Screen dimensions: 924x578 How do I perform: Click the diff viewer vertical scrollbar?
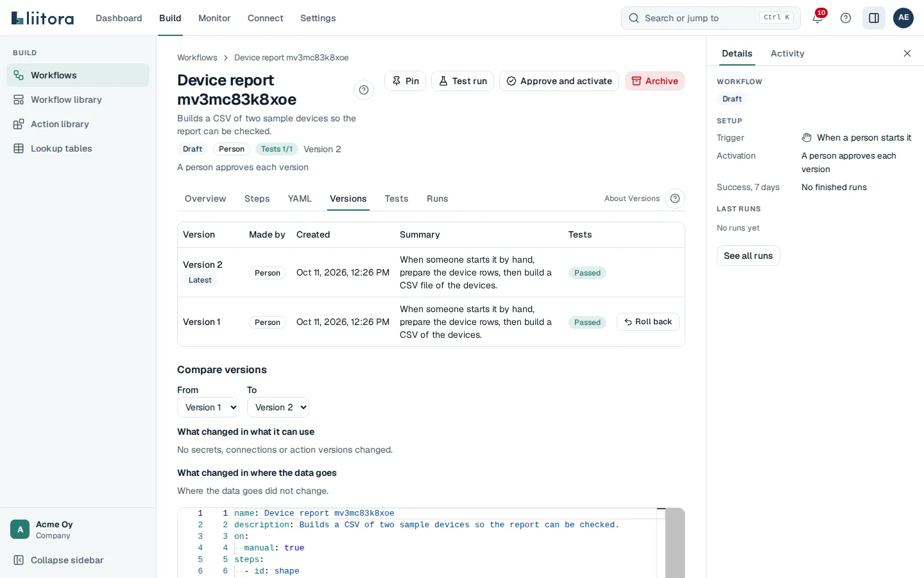(675, 543)
